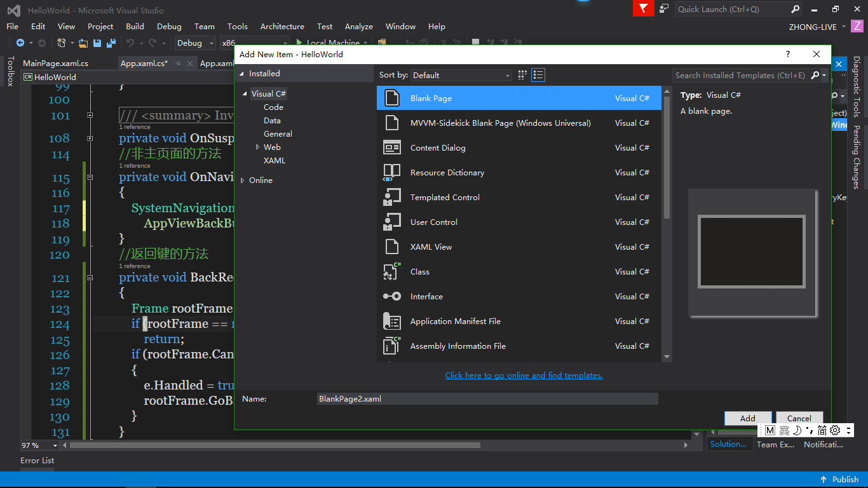
Task: Open the Error List panel
Action: [x=37, y=460]
